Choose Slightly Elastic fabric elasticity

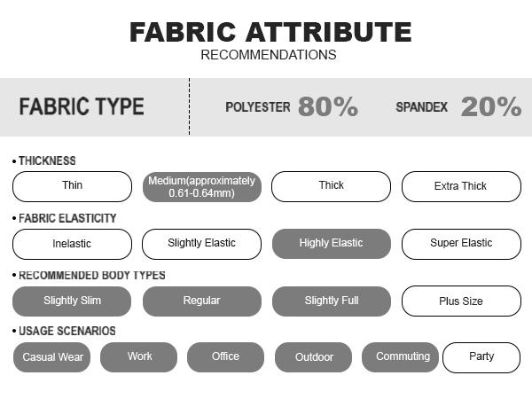click(202, 244)
